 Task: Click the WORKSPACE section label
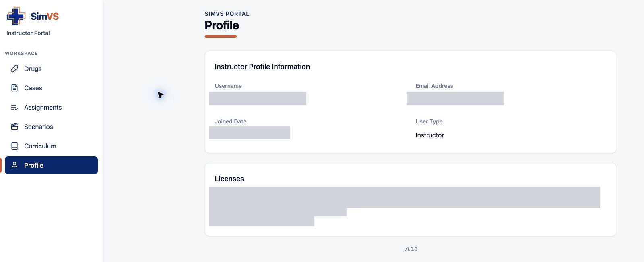21,53
